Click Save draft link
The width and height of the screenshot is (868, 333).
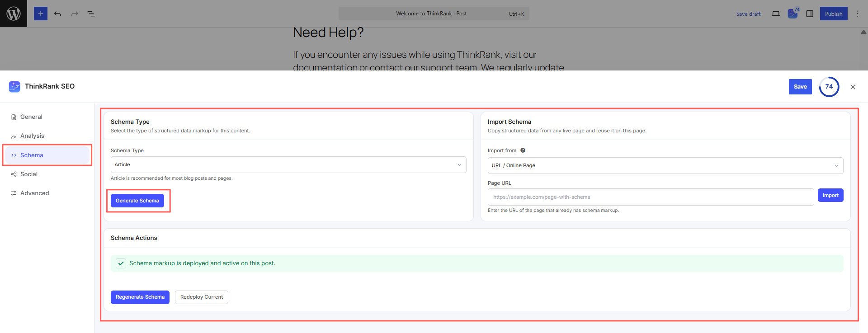[748, 14]
